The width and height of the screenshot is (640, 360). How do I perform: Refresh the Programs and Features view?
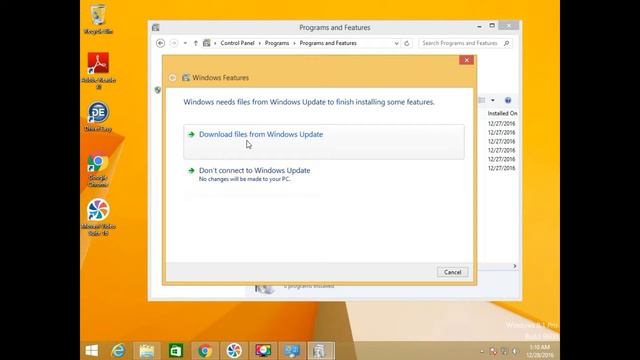coord(407,43)
